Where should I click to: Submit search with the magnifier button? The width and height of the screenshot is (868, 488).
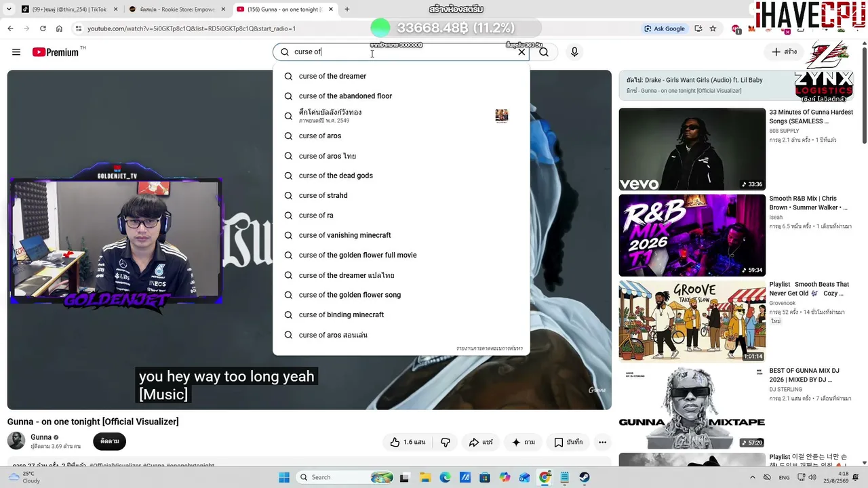[x=544, y=52]
